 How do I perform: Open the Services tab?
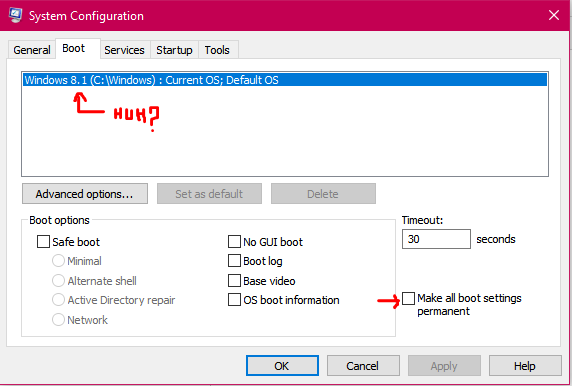[x=124, y=50]
